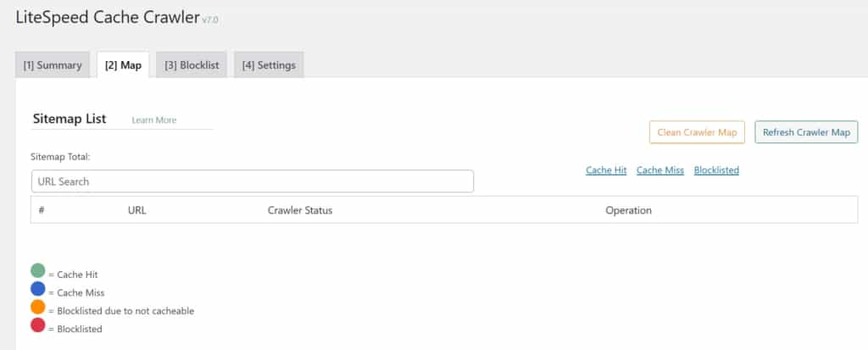
Task: Click the v7.0 version label
Action: click(x=210, y=20)
